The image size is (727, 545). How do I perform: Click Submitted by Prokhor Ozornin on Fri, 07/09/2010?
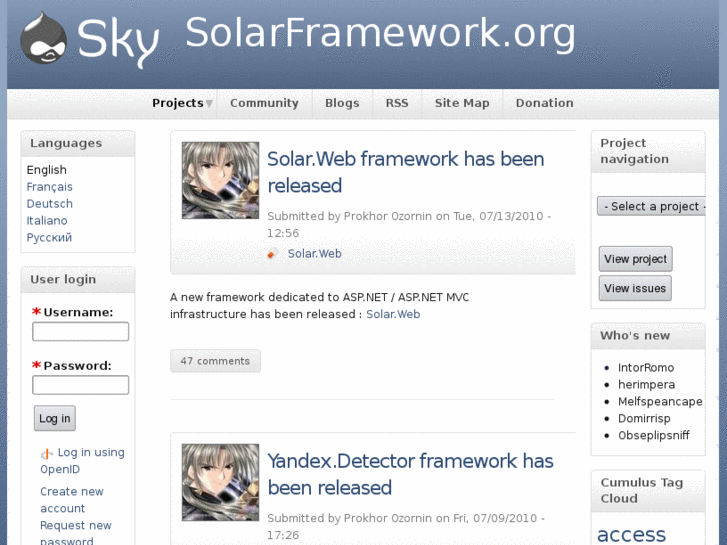[406, 526]
